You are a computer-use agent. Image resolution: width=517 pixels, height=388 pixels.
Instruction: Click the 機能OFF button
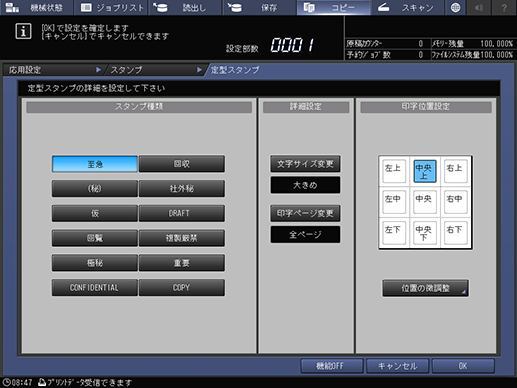332,366
